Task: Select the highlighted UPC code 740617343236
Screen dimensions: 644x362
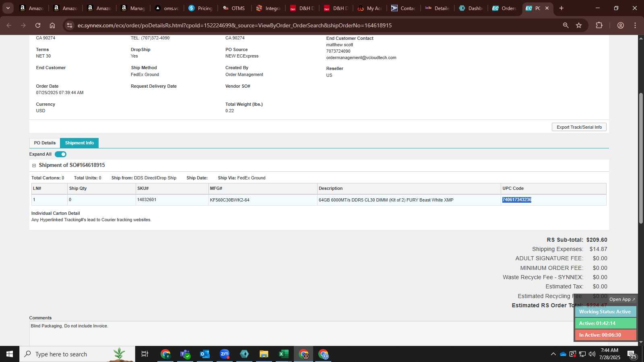Action: [517, 200]
